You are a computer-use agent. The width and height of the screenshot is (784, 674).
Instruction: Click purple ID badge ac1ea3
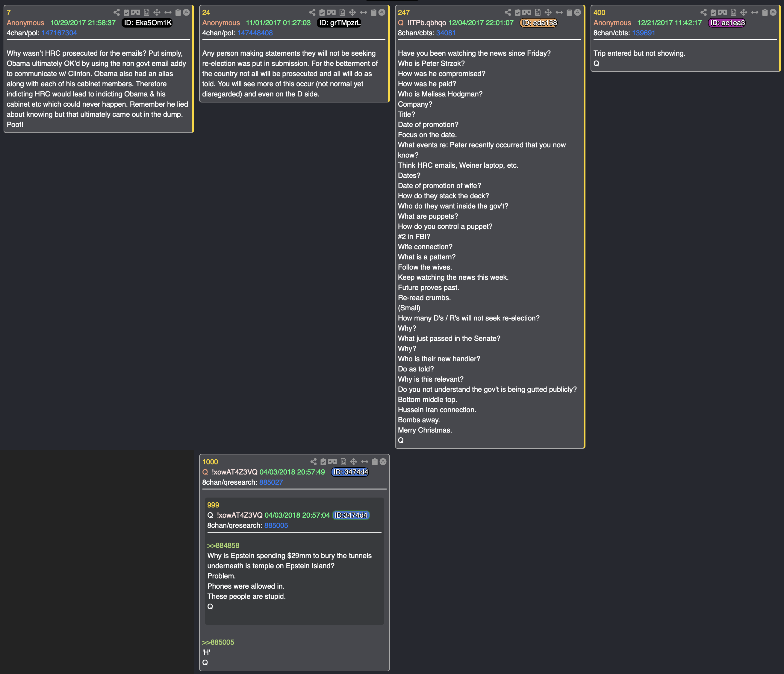[x=727, y=23]
